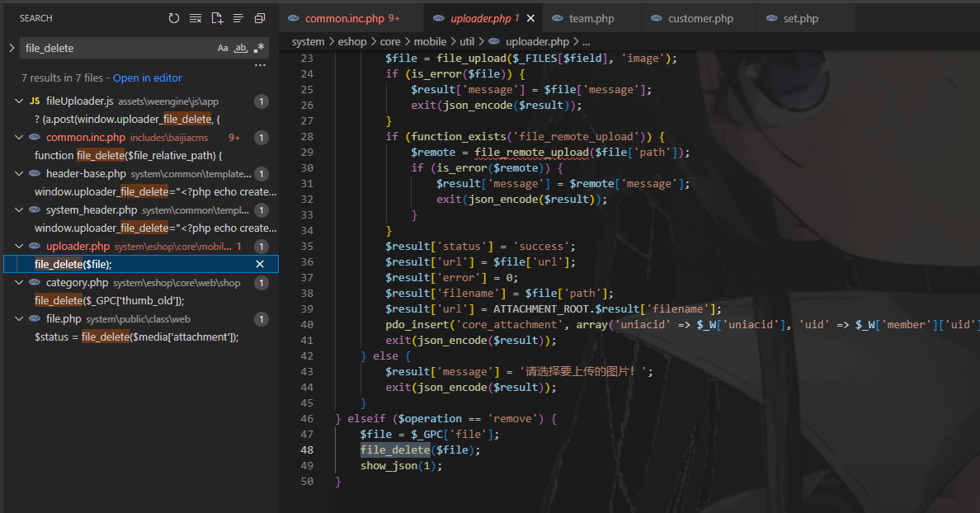Click the file_delete search input field
The image size is (980, 513).
[115, 49]
